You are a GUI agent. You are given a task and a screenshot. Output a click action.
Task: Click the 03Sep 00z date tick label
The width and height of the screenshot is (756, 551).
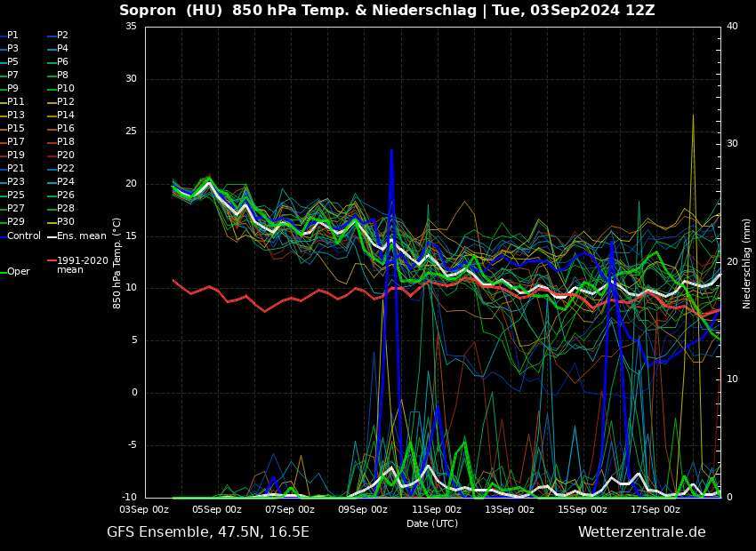coord(145,510)
